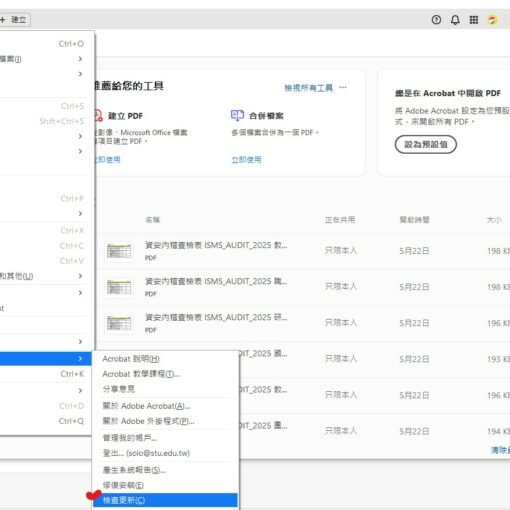Click the 設為預設值 button

(x=426, y=144)
